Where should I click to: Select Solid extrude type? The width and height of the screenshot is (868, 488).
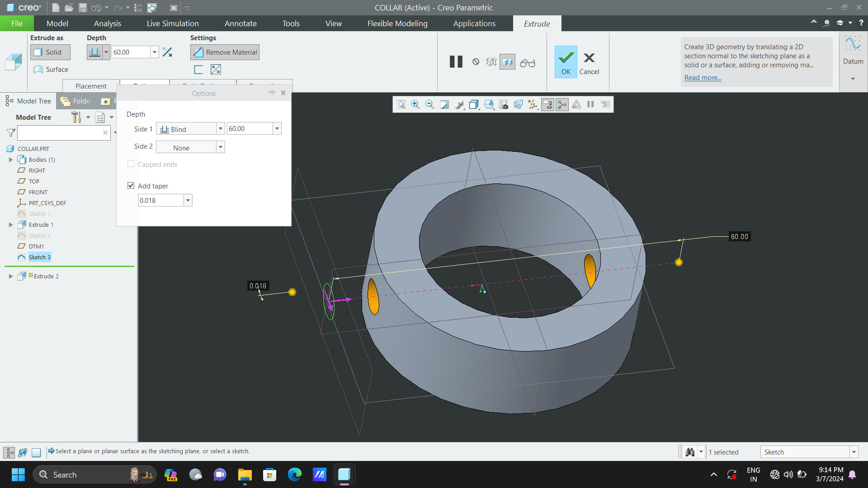[50, 52]
